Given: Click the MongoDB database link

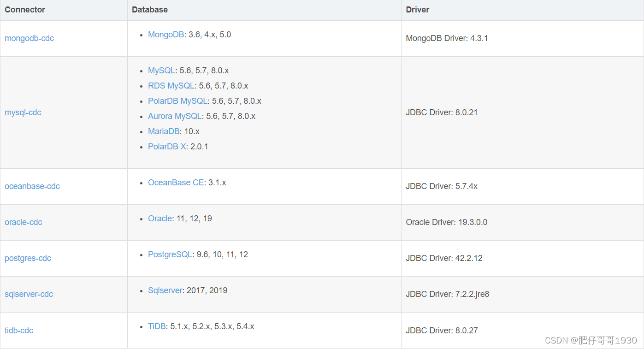Looking at the screenshot, I should [x=166, y=35].
